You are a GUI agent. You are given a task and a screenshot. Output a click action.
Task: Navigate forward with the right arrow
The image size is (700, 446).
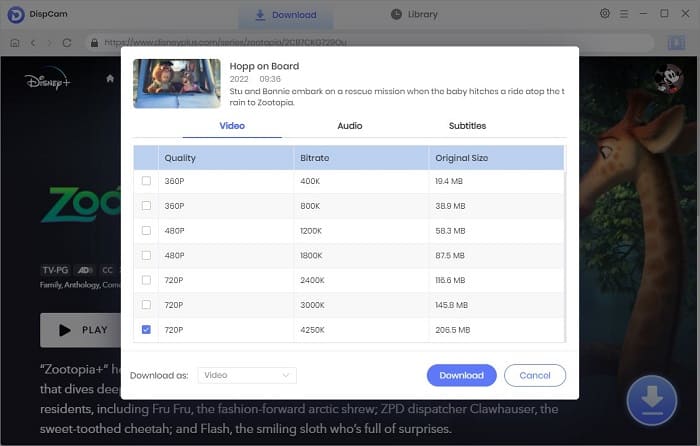[x=49, y=43]
